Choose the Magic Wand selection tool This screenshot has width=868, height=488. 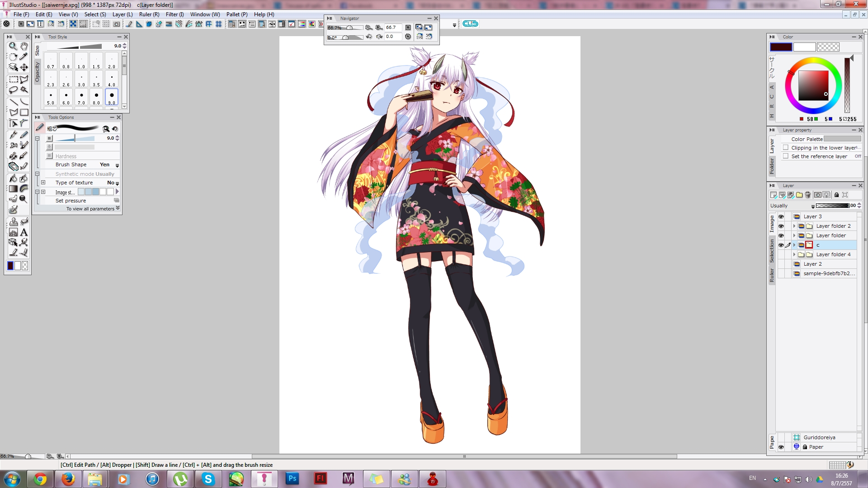tap(24, 89)
